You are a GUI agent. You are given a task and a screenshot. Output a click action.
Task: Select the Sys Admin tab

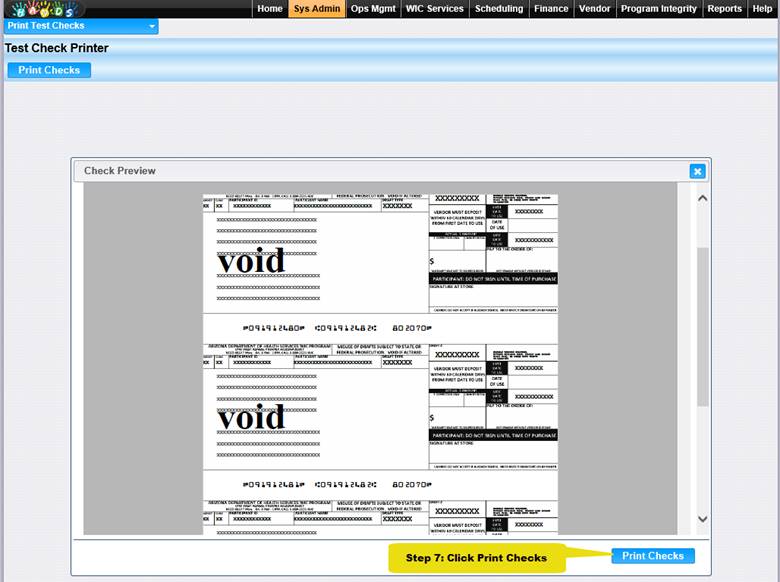coord(316,9)
